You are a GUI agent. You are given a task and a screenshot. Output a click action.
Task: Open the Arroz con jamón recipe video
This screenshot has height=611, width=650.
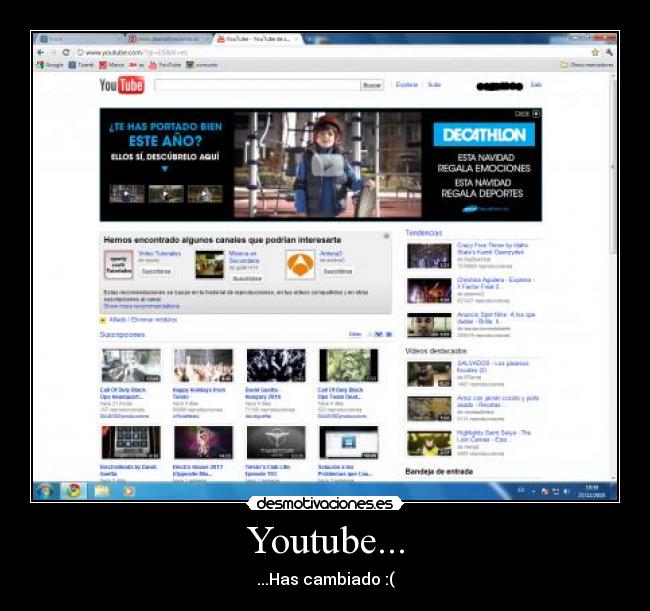(429, 409)
